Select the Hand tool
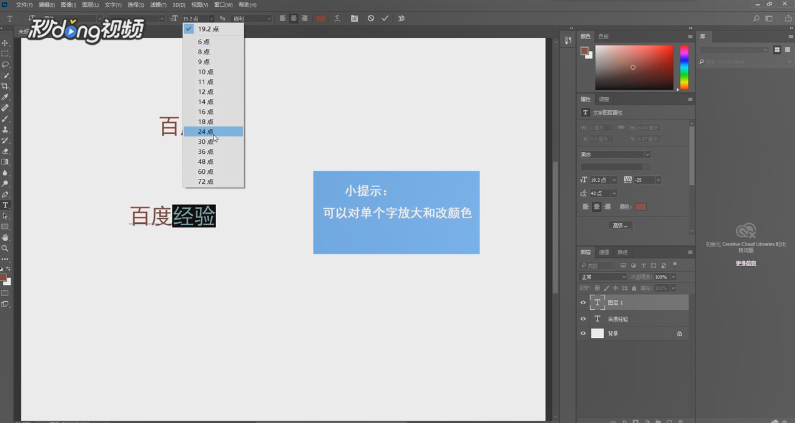This screenshot has width=795, height=423. click(x=5, y=237)
